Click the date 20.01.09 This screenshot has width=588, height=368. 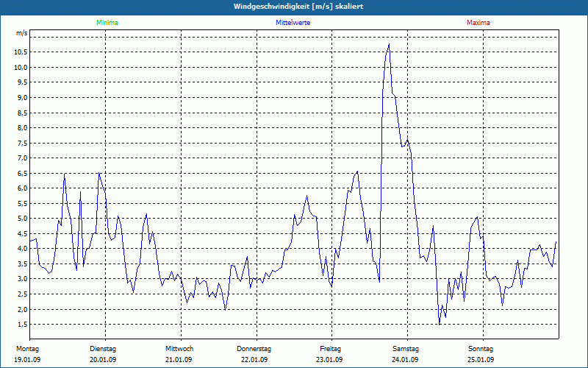coord(103,360)
